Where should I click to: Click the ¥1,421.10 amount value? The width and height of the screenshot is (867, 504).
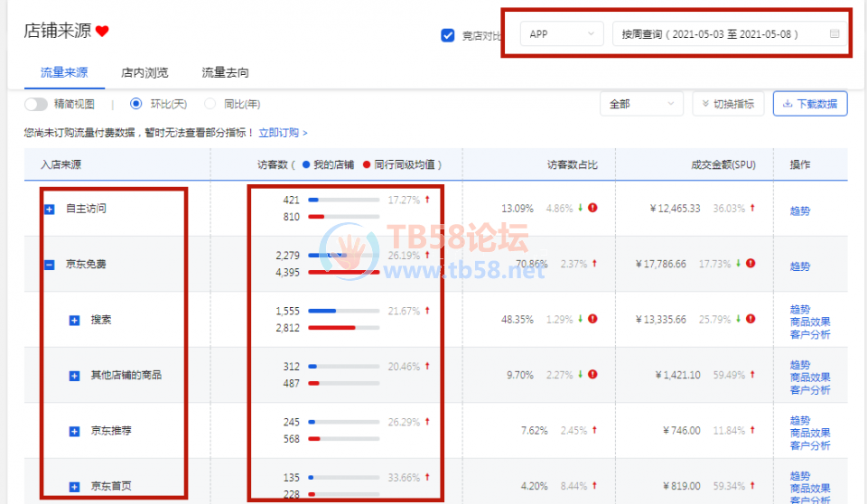point(678,375)
